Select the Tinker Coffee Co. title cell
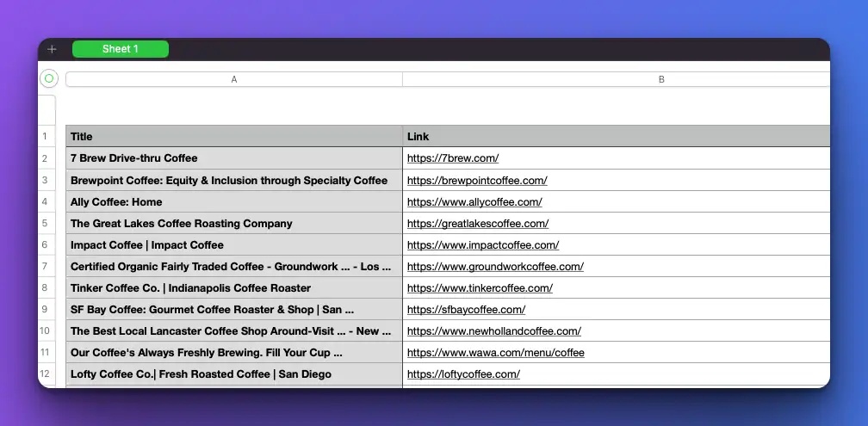 pos(234,287)
